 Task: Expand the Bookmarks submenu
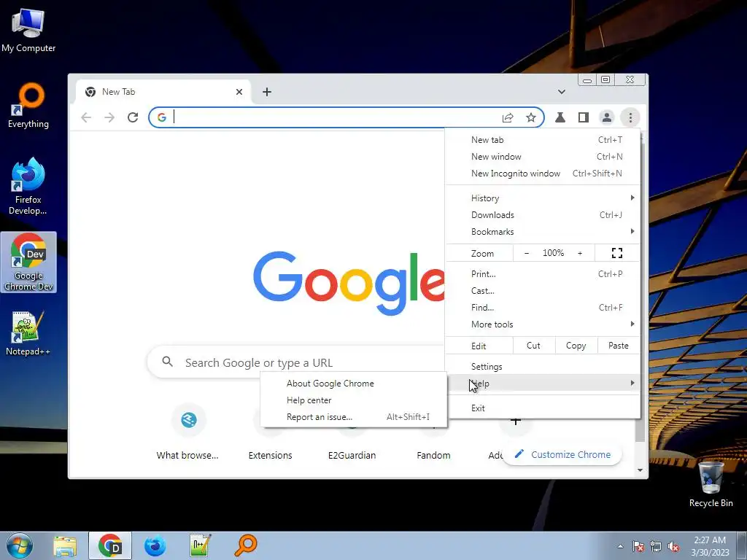543,231
